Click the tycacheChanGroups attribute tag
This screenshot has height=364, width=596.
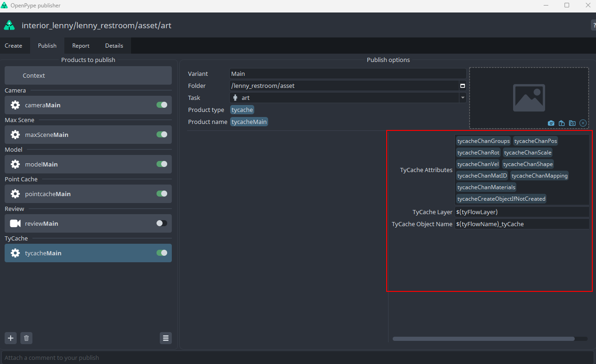click(483, 141)
